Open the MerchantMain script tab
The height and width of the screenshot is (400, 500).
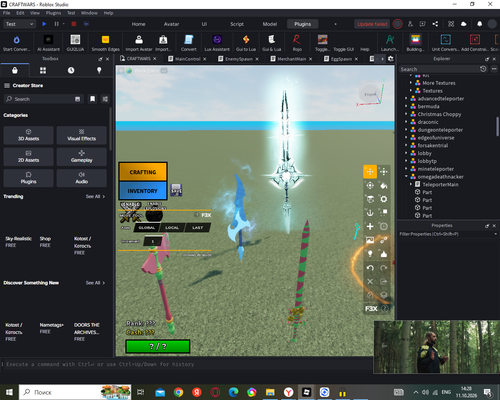point(291,59)
